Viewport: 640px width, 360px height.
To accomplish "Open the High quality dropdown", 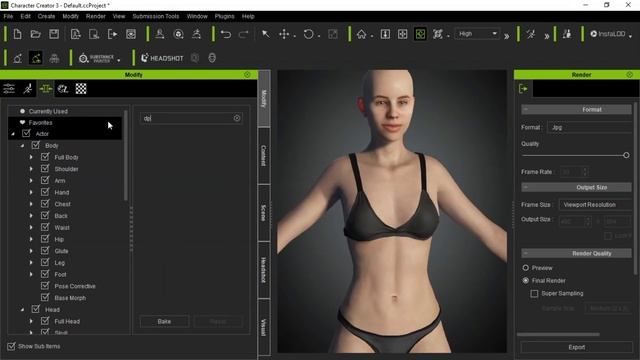I will (478, 34).
